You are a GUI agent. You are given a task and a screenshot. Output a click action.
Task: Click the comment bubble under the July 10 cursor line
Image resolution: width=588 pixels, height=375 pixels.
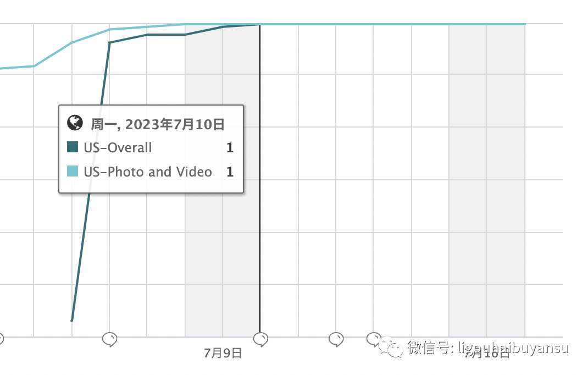click(x=260, y=339)
